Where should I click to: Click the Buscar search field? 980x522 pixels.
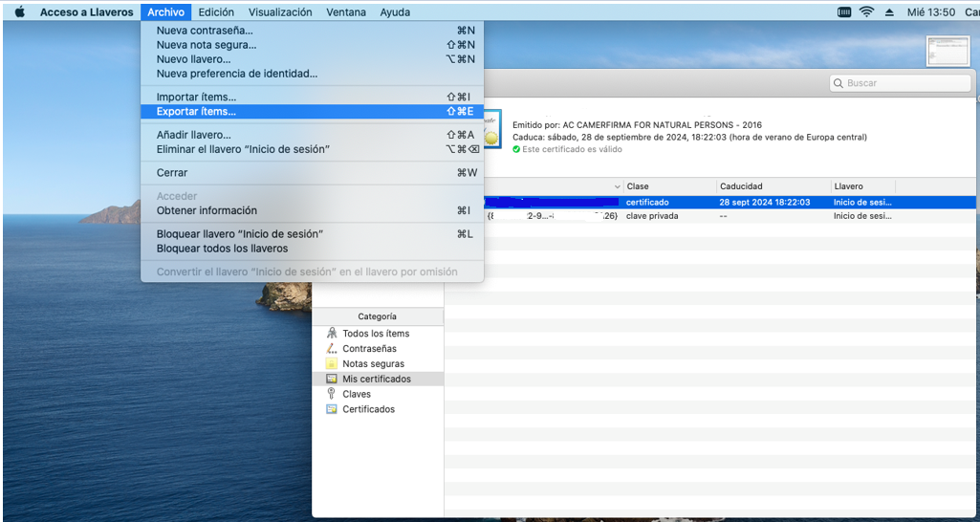(900, 83)
